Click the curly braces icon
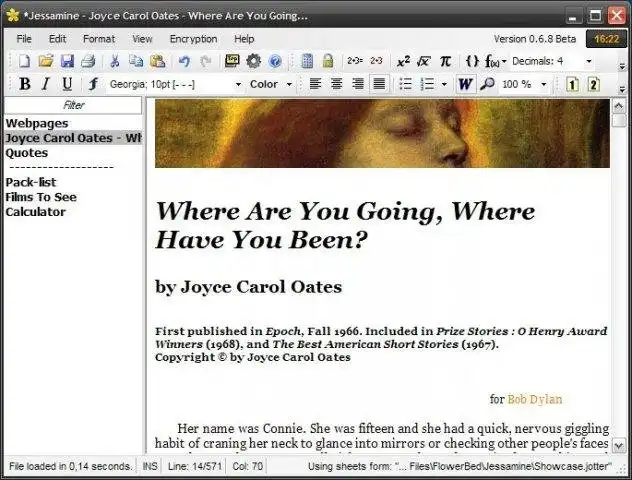 click(x=472, y=61)
